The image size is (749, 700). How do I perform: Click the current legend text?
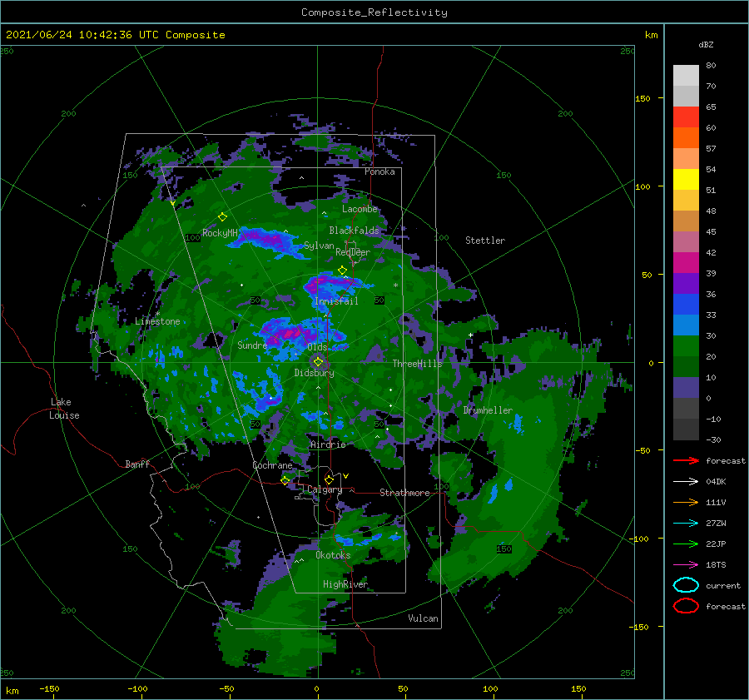[x=723, y=585]
